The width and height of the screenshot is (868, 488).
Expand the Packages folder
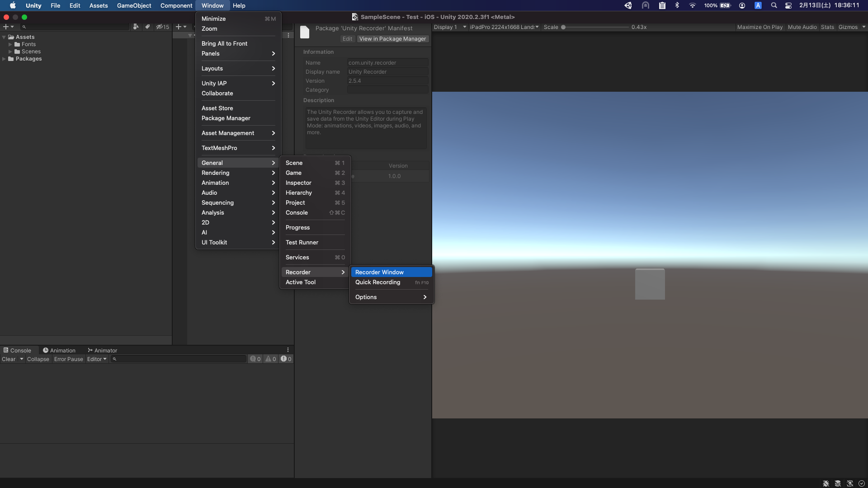coord(4,59)
